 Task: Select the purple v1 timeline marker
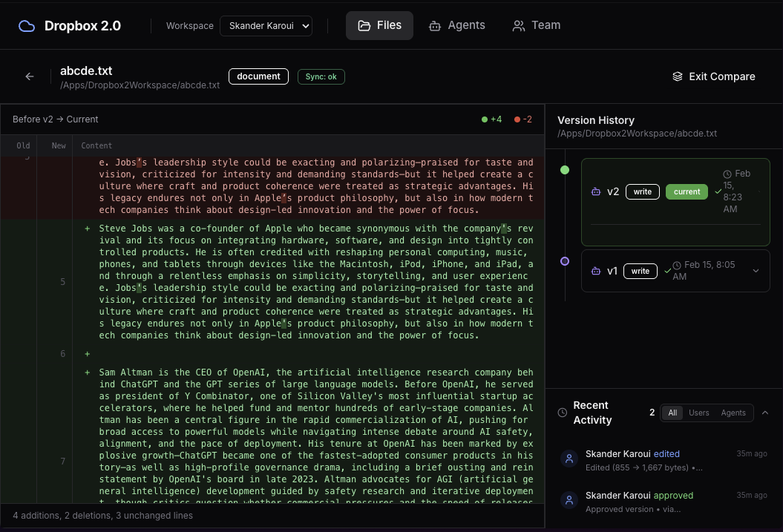565,261
